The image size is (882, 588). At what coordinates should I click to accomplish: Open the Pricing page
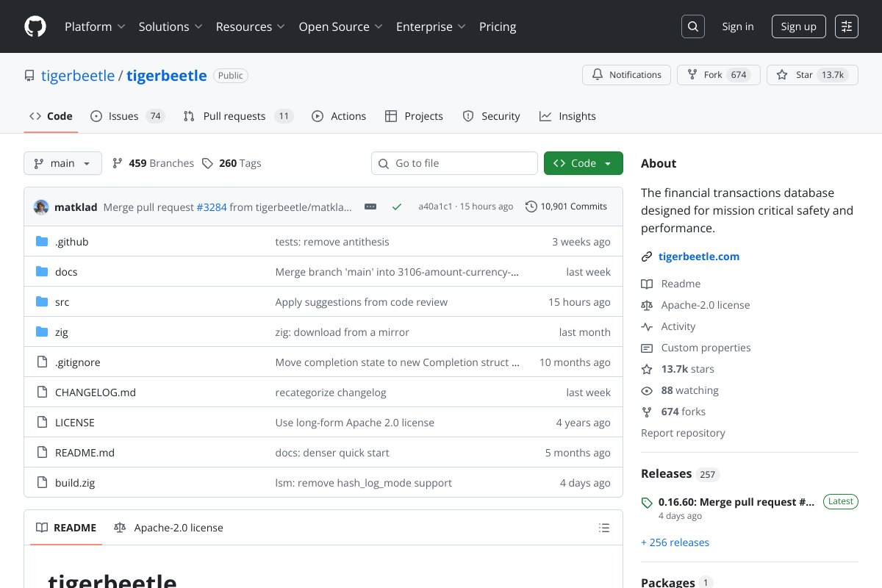pyautogui.click(x=498, y=26)
